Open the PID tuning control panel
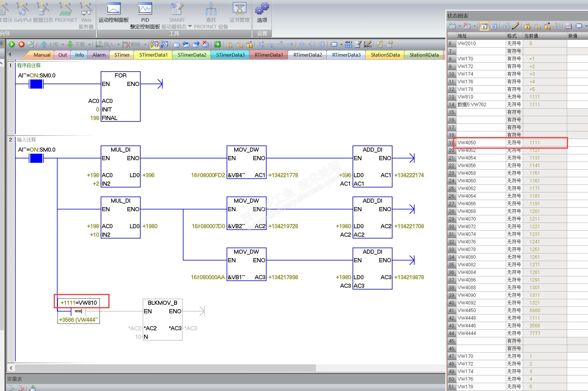This screenshot has height=391, width=588. click(145, 13)
